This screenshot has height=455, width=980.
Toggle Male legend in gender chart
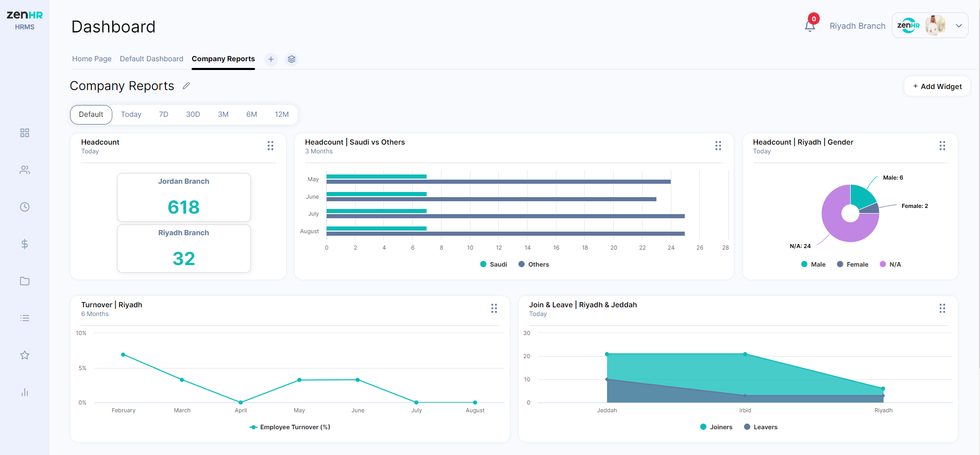click(814, 265)
